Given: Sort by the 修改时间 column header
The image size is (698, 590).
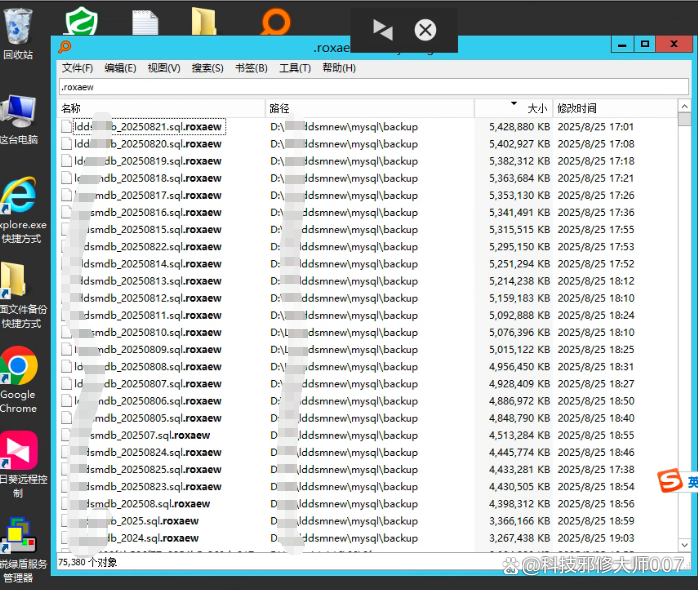Looking at the screenshot, I should tap(577, 108).
